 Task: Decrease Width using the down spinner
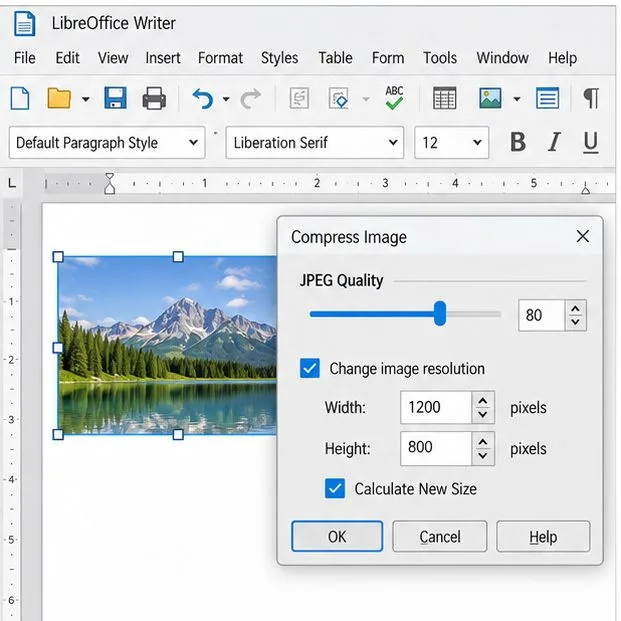482,414
